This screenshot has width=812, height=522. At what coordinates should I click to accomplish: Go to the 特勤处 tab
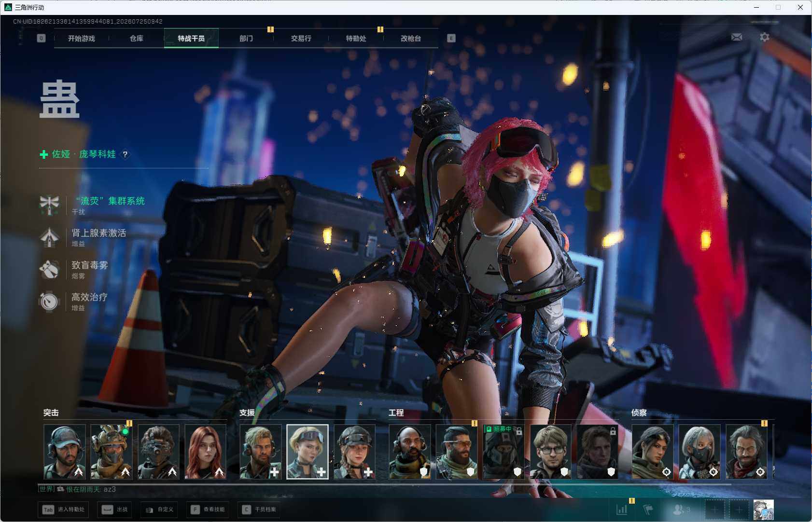click(x=356, y=38)
